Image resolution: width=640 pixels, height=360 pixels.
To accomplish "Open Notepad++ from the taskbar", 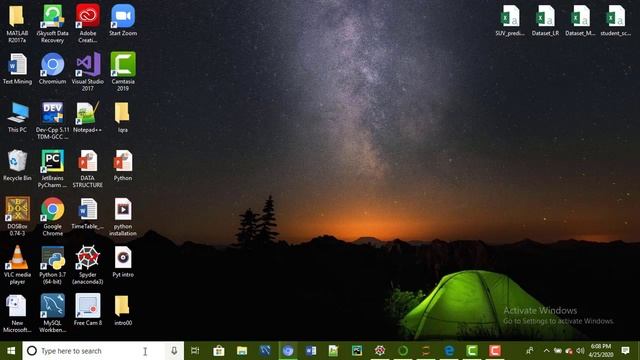I will tap(333, 351).
